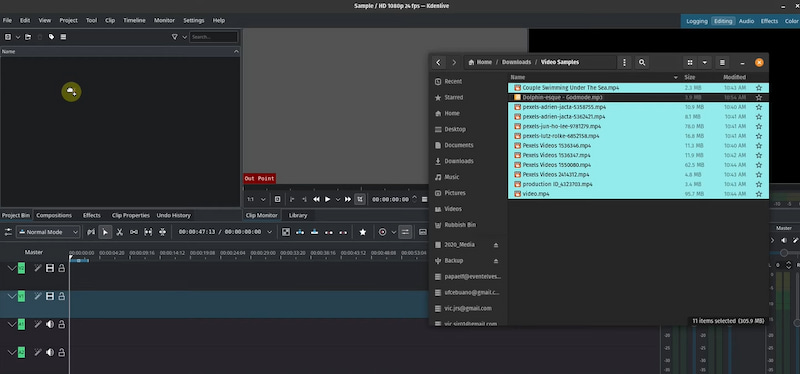Open the filter dropdown arrow near search
The image size is (800, 374).
click(185, 37)
